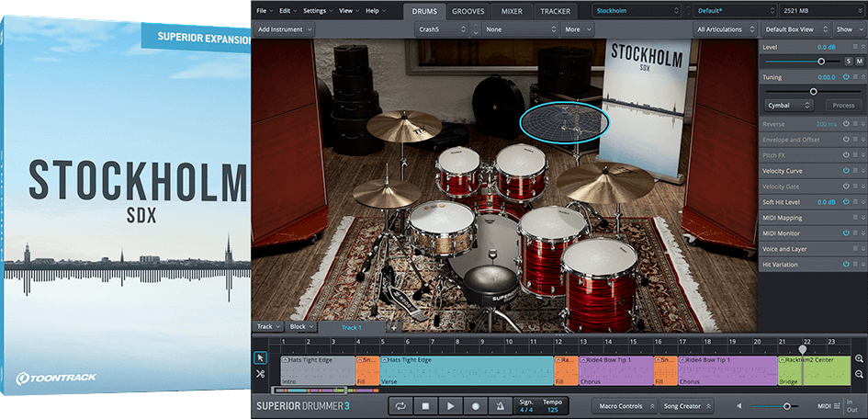Open the Help menu
868x419 pixels.
point(375,10)
